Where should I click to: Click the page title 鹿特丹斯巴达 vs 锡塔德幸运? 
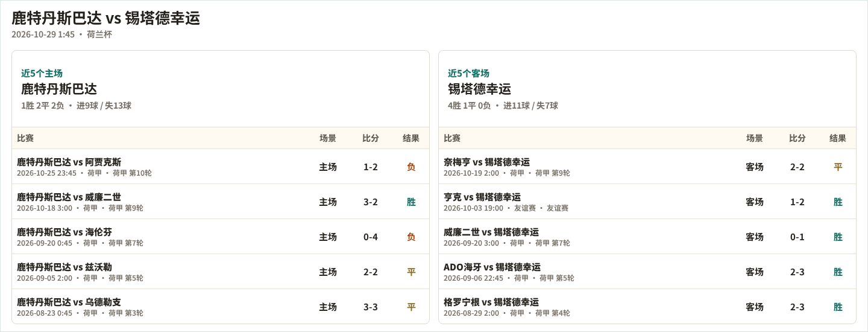pyautogui.click(x=105, y=18)
